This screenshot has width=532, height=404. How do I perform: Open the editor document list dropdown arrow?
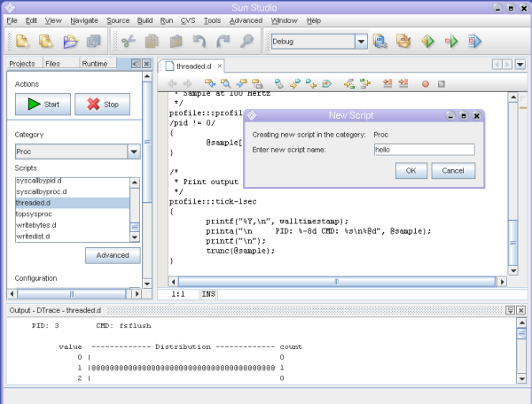[520, 64]
